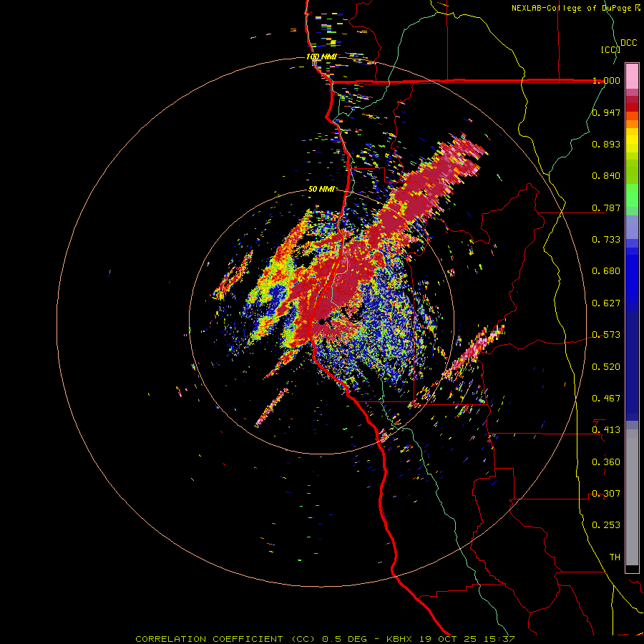Click the black radar site dot at center
The width and height of the screenshot is (644, 644).
(321, 321)
